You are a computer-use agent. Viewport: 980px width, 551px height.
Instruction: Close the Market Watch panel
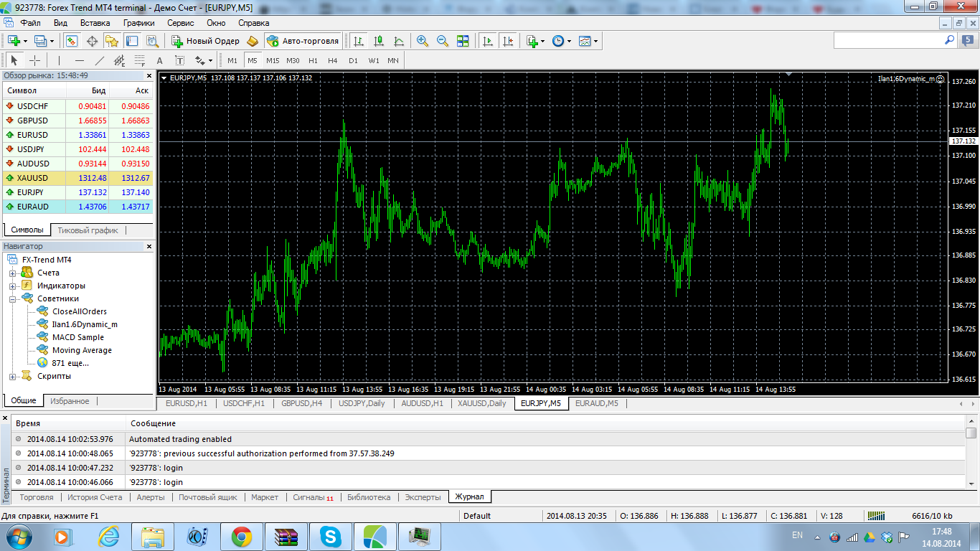[149, 75]
